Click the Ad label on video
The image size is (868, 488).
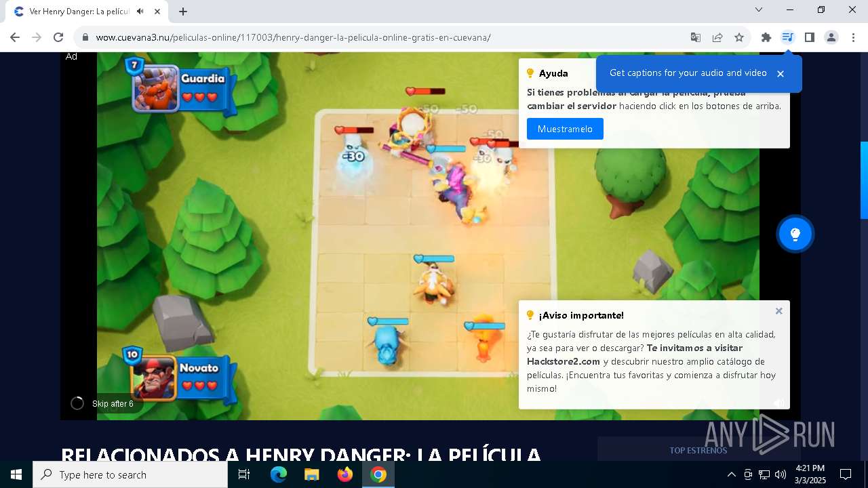pos(71,57)
